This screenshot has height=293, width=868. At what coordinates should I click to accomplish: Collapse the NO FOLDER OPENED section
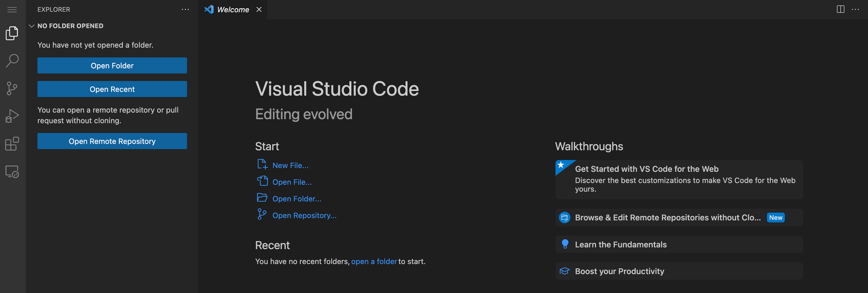point(32,26)
